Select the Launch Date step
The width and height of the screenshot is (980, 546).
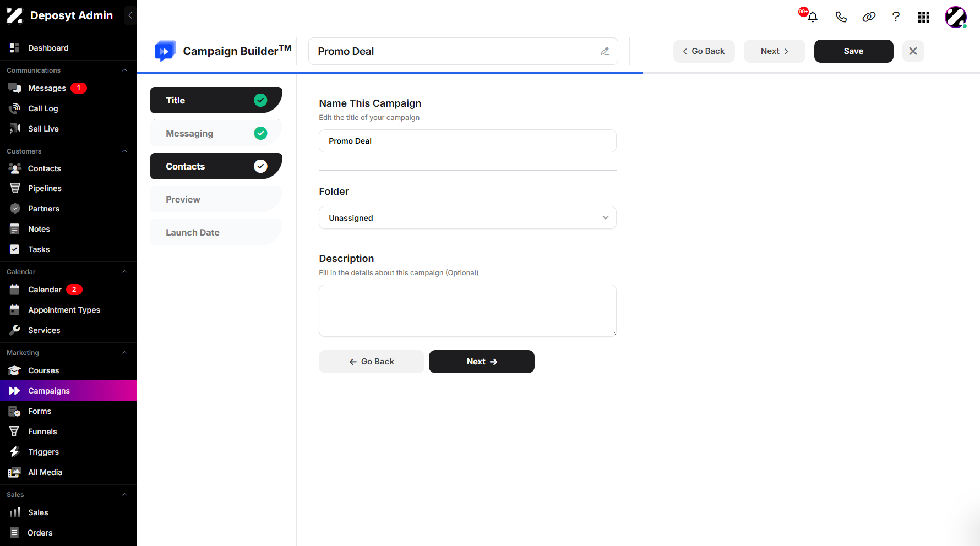click(216, 232)
